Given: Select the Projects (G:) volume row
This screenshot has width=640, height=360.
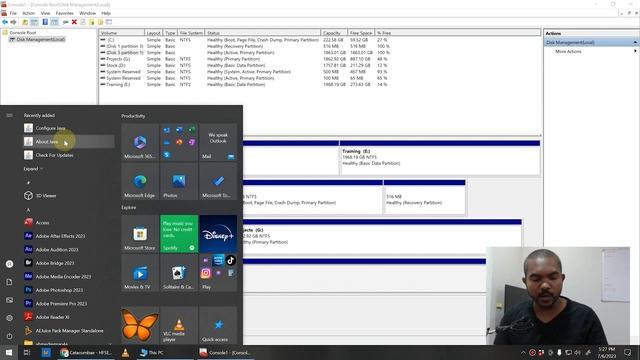Looking at the screenshot, I should click(x=245, y=59).
